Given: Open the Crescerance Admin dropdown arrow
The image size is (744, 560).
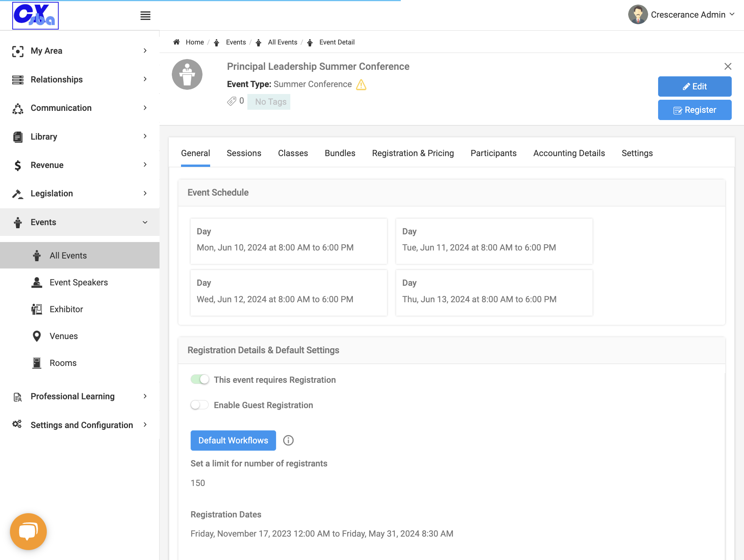Looking at the screenshot, I should (x=732, y=14).
